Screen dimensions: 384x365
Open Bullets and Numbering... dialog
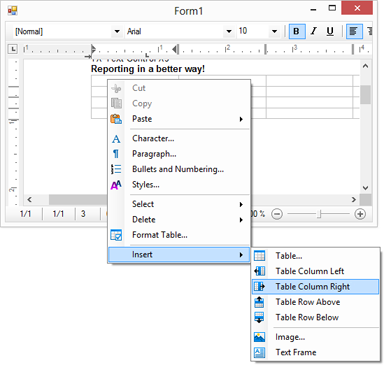pos(179,169)
